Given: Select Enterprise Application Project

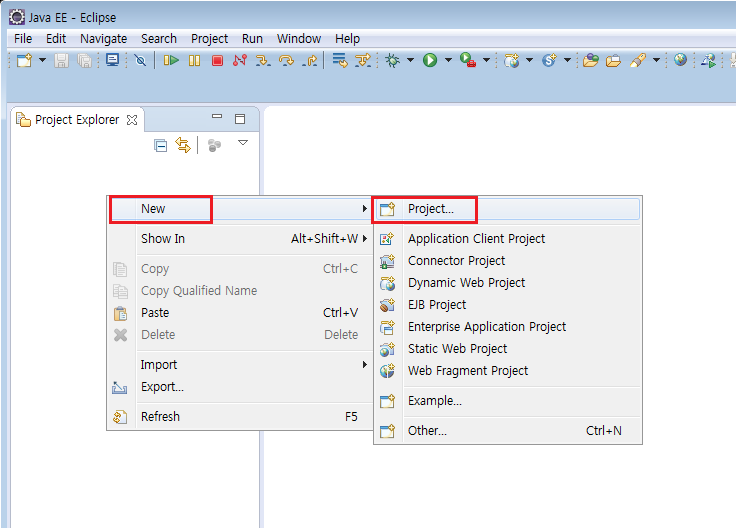Looking at the screenshot, I should coord(507,327).
